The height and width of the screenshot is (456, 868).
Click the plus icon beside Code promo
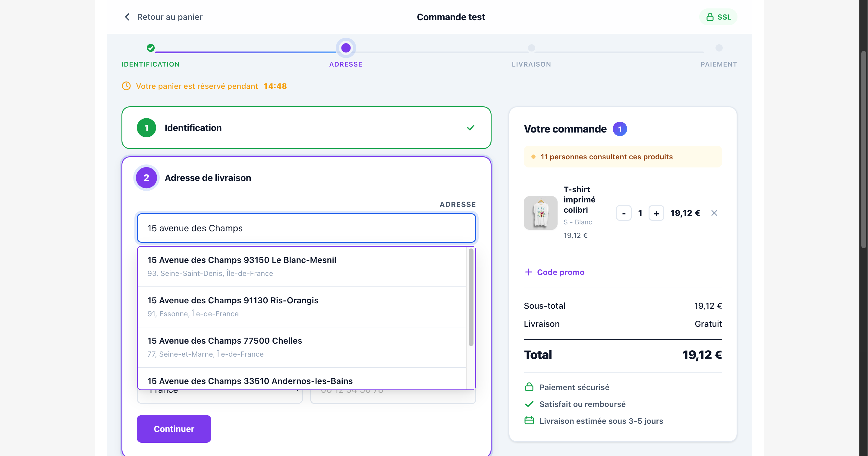(x=528, y=272)
